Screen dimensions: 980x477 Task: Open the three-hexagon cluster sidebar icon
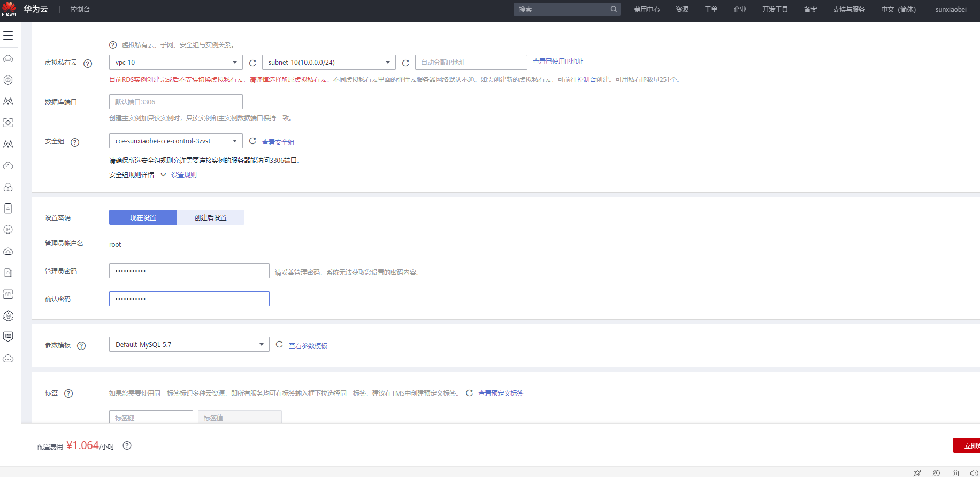click(x=8, y=187)
